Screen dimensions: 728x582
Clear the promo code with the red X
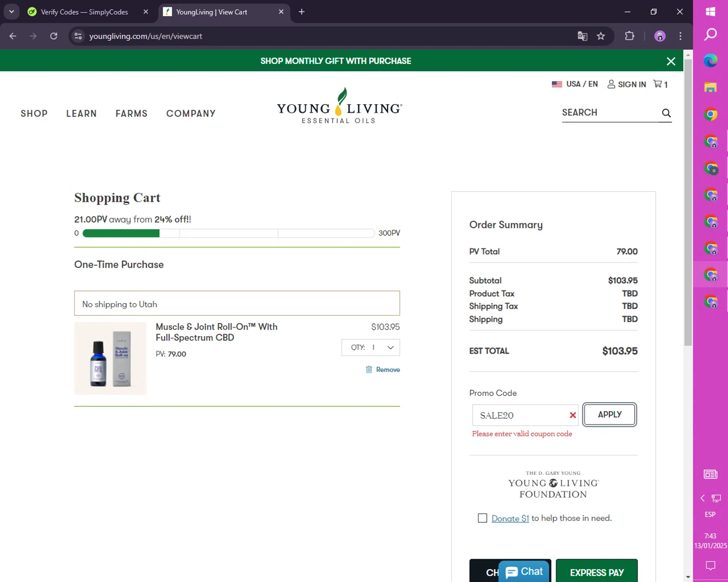click(573, 415)
